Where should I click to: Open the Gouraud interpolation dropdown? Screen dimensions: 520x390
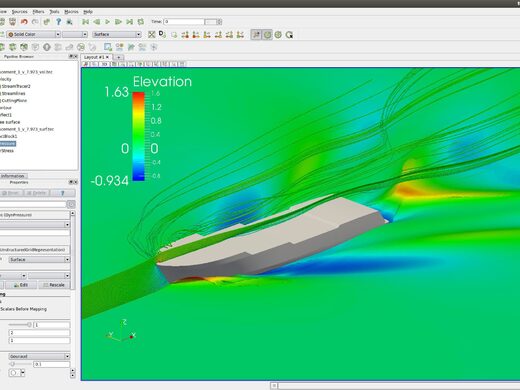pyautogui.click(x=39, y=356)
